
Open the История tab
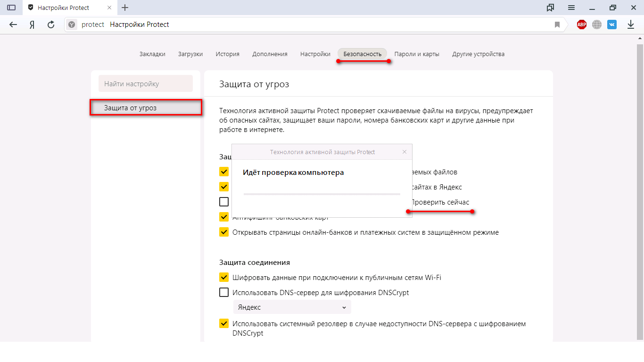click(228, 54)
